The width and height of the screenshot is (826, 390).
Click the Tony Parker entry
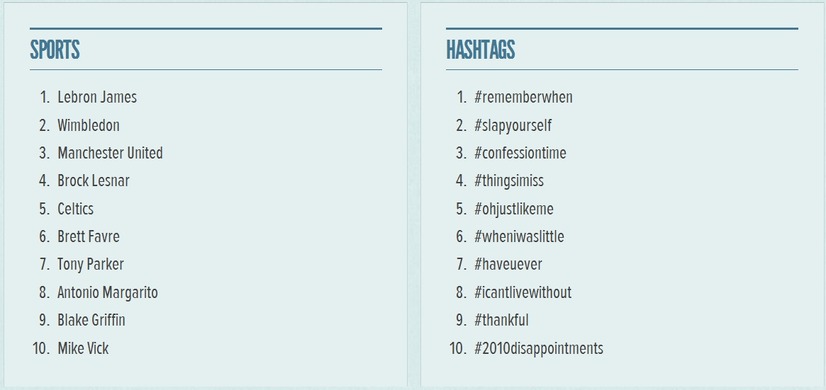pyautogui.click(x=91, y=265)
